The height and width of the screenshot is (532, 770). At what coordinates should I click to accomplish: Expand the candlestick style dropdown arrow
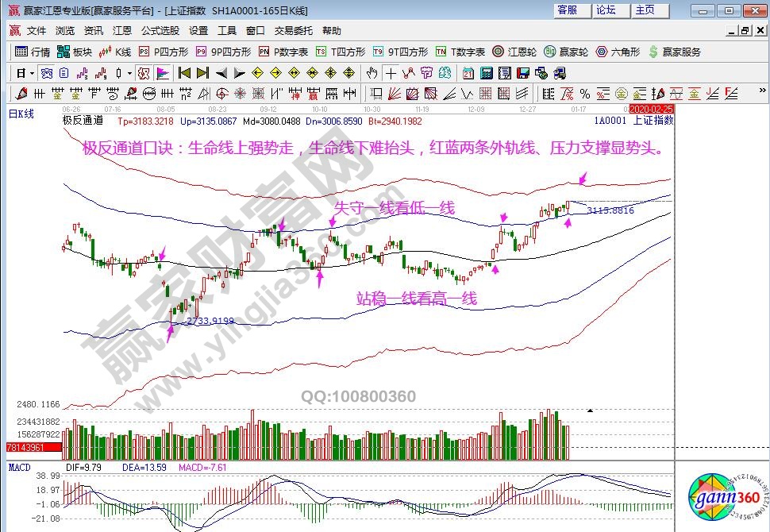click(130, 73)
